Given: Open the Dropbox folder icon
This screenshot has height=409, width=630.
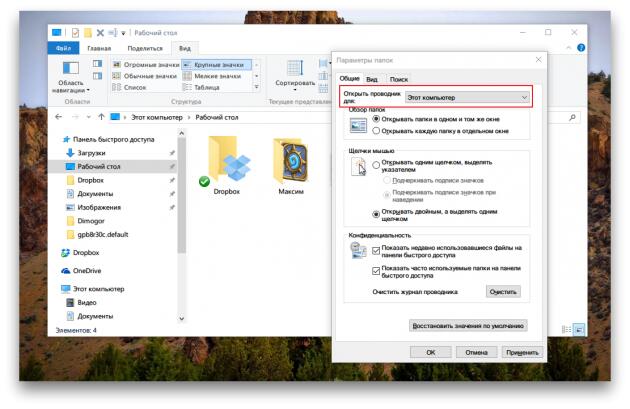Looking at the screenshot, I should 227,159.
